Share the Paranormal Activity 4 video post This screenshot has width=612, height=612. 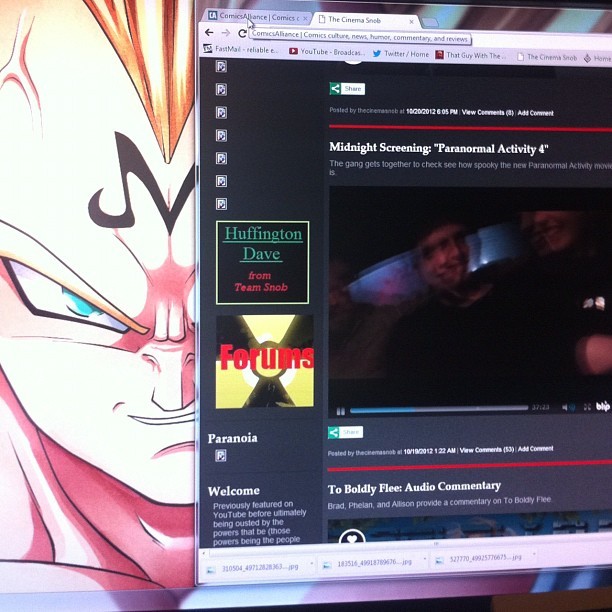click(345, 432)
